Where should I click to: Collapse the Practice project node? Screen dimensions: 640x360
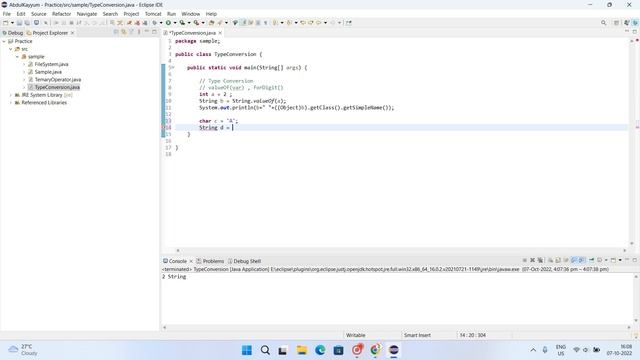click(4, 41)
